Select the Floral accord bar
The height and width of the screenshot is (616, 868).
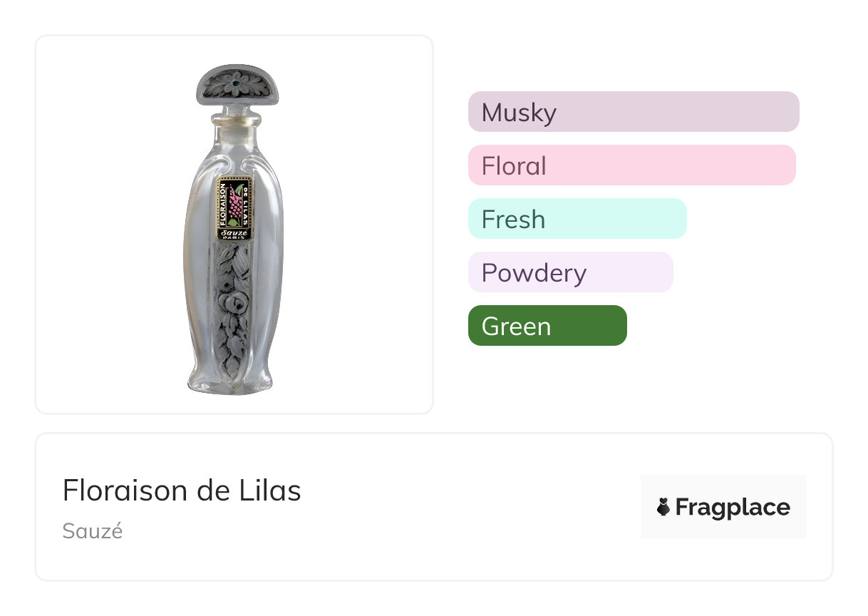(631, 165)
